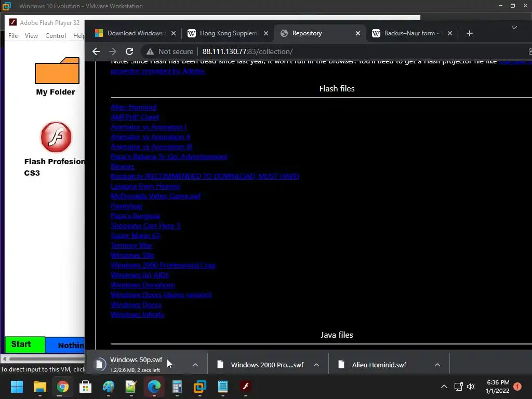Click the green Start button
Screen dimensions: 532x399
coord(25,344)
